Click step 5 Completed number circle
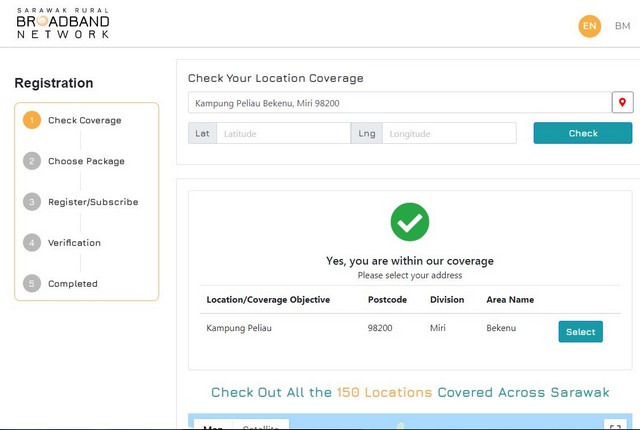 click(32, 284)
